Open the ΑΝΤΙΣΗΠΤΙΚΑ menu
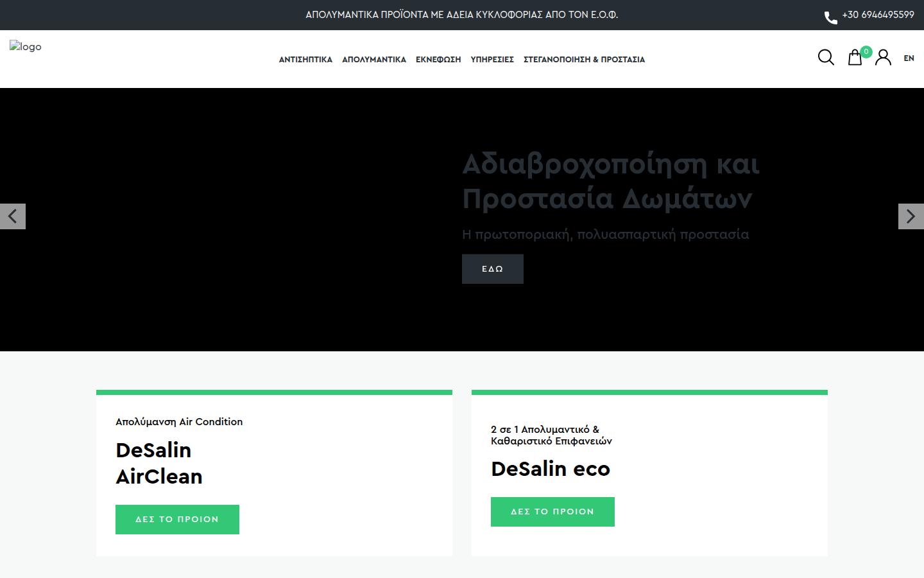Image resolution: width=924 pixels, height=578 pixels. point(305,59)
